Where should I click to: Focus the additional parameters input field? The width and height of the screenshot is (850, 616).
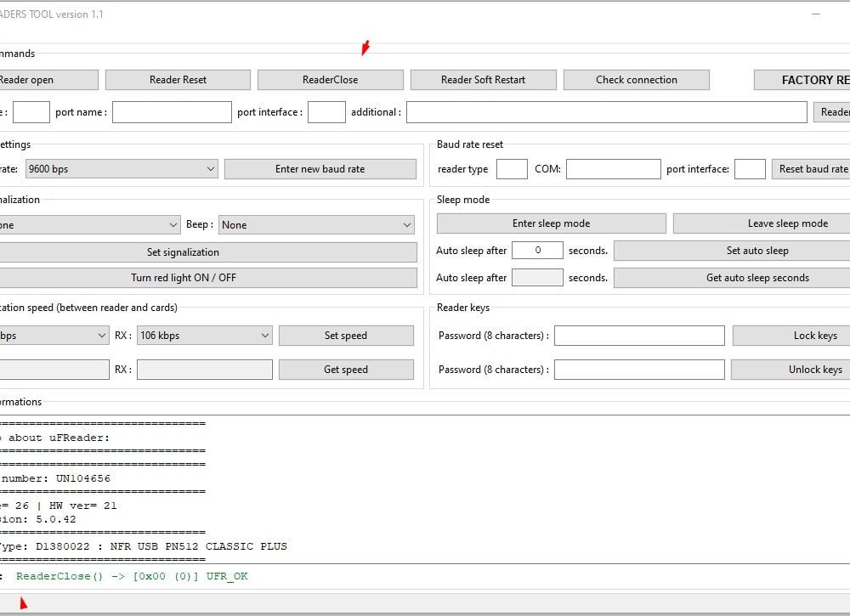pos(607,112)
